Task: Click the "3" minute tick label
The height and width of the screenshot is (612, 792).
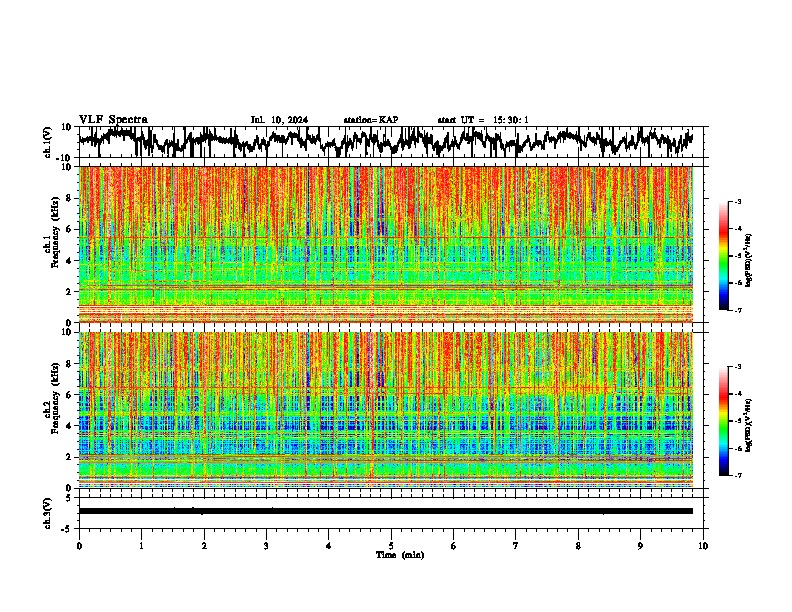Action: 266,546
